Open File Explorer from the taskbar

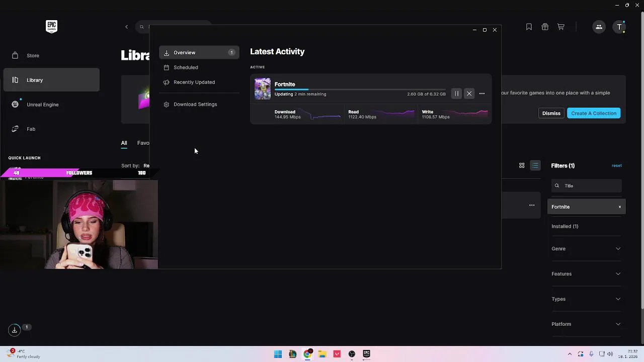coord(322,354)
